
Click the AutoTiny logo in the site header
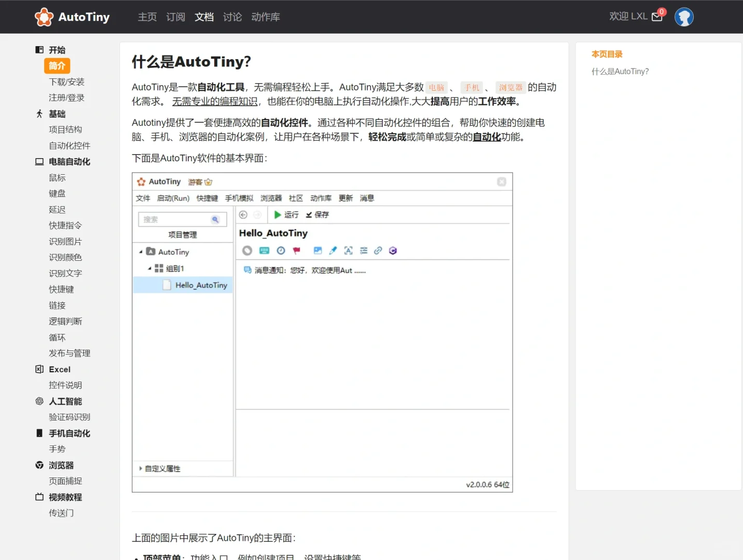click(72, 17)
